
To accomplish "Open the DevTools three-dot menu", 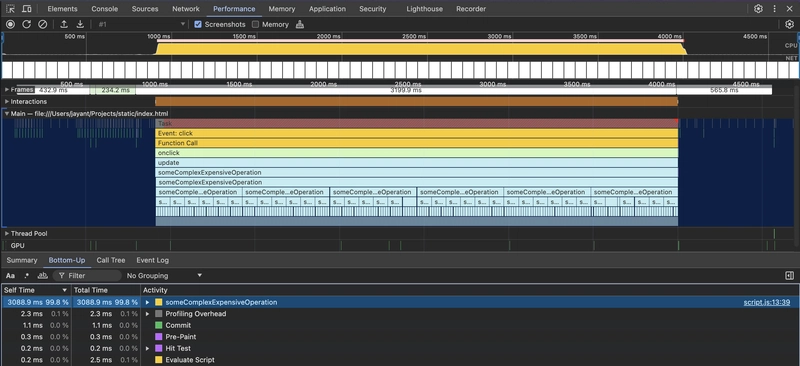I will click(x=774, y=9).
